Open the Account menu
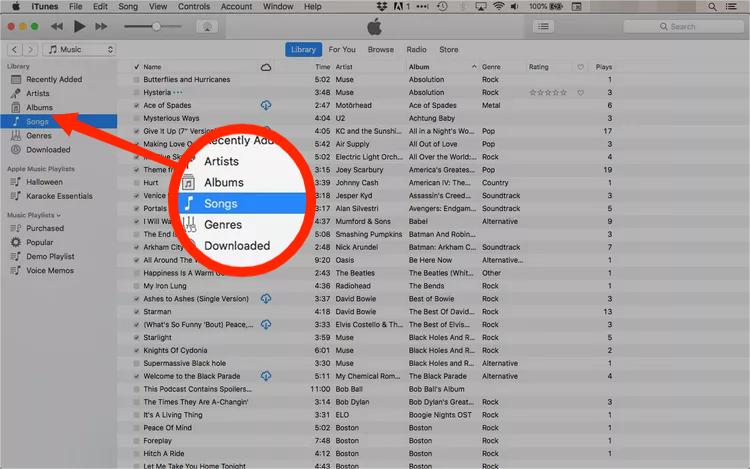This screenshot has width=750, height=469. pyautogui.click(x=236, y=7)
